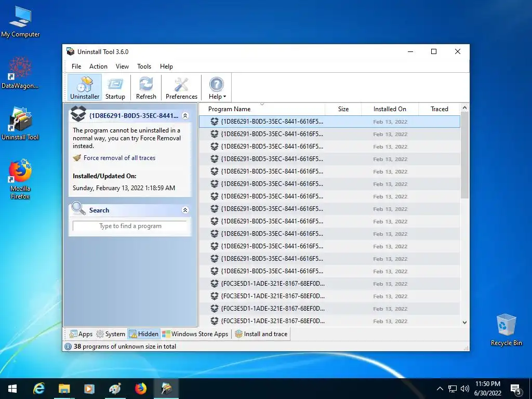
Task: Click the Search magnifier icon
Action: pyautogui.click(x=78, y=208)
